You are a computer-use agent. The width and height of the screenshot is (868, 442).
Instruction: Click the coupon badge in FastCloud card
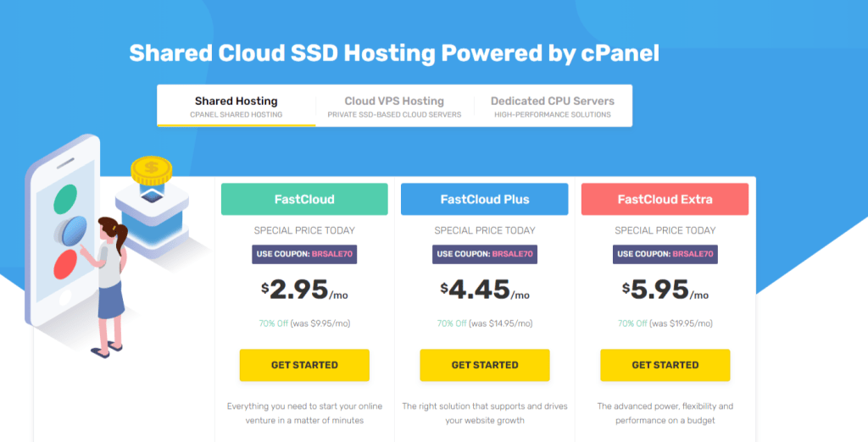point(304,254)
